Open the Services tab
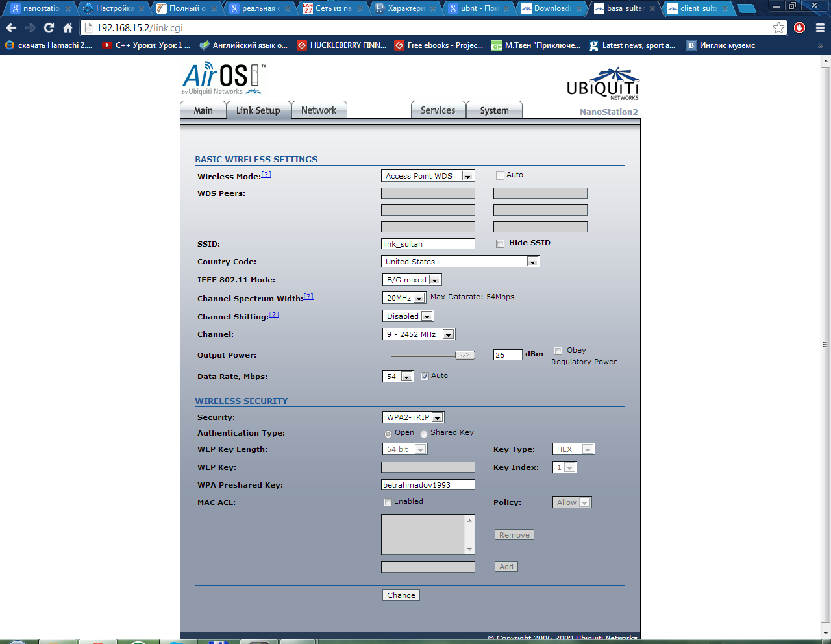The height and width of the screenshot is (644, 831). pyautogui.click(x=438, y=110)
